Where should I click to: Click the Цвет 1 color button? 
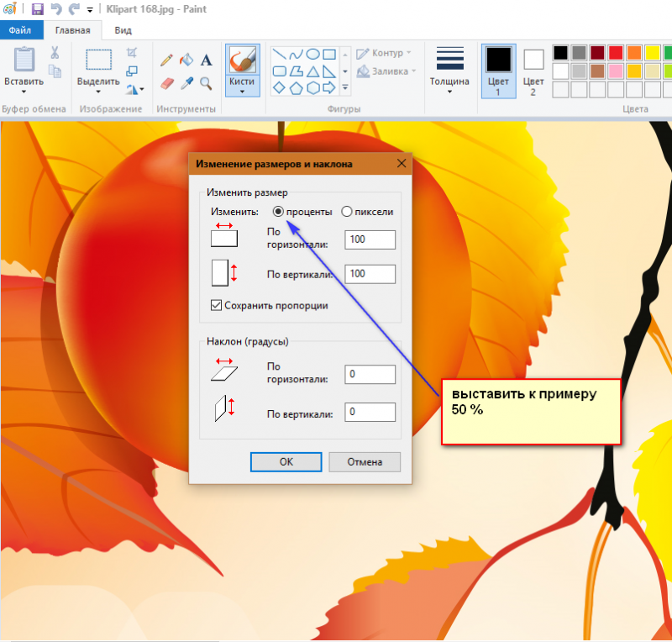click(x=498, y=71)
